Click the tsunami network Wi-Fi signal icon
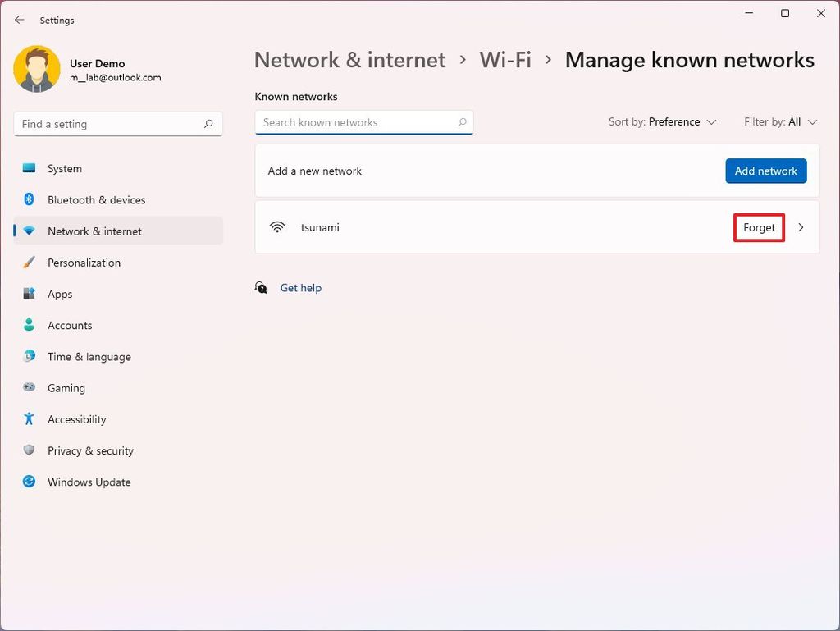Screen dimensions: 840x631 (277, 227)
